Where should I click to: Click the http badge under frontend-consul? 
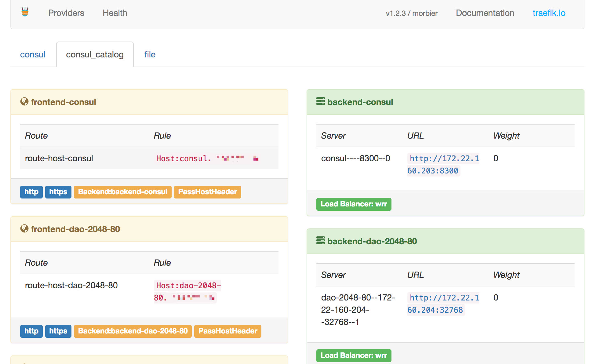(x=31, y=192)
